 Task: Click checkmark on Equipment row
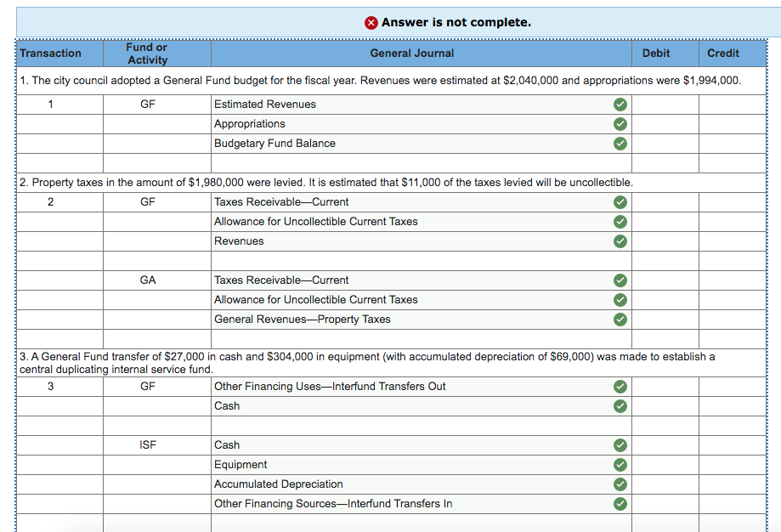pyautogui.click(x=620, y=465)
